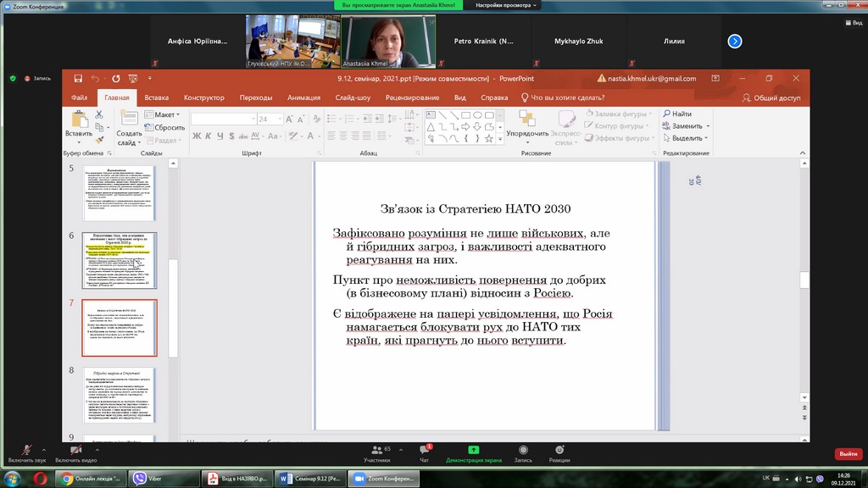Click the Запись record icon
This screenshot has width=868, height=488.
[x=523, y=451]
